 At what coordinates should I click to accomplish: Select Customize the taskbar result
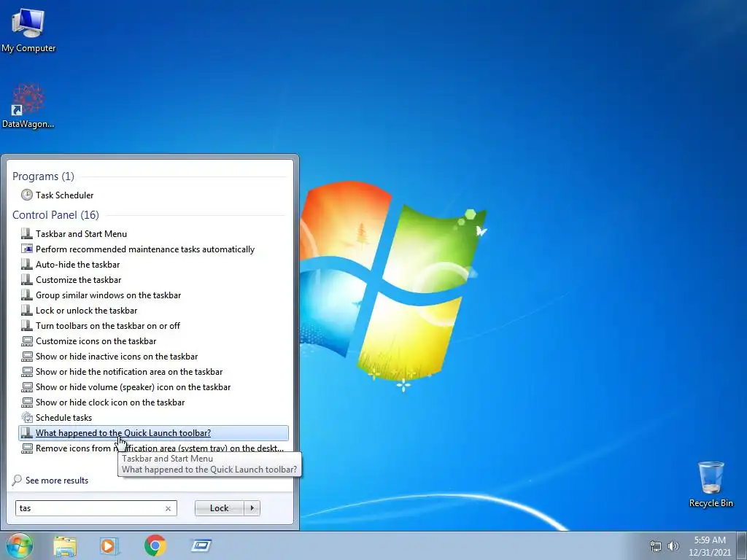(x=153, y=279)
